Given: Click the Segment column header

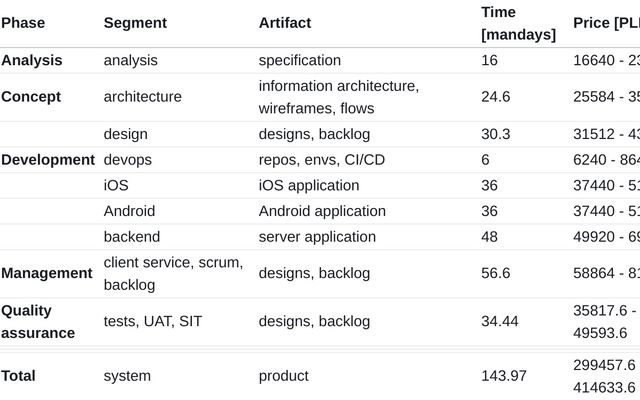Looking at the screenshot, I should click(x=135, y=23).
